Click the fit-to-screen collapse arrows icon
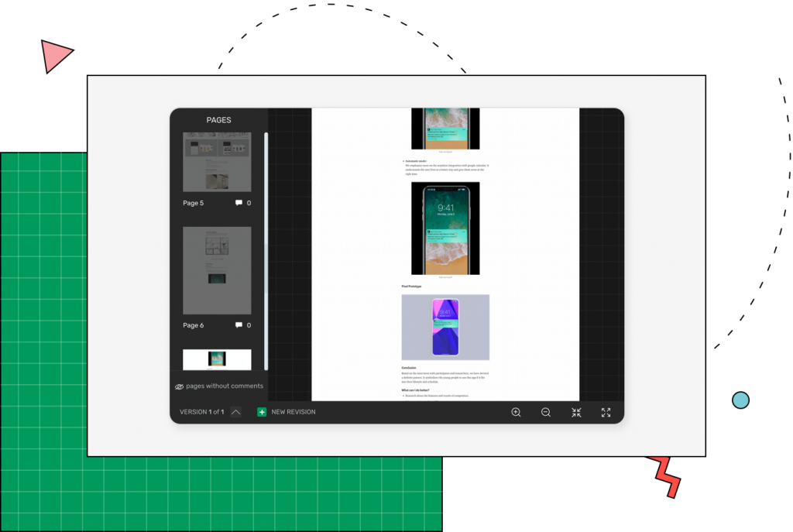The height and width of the screenshot is (532, 793). tap(576, 412)
